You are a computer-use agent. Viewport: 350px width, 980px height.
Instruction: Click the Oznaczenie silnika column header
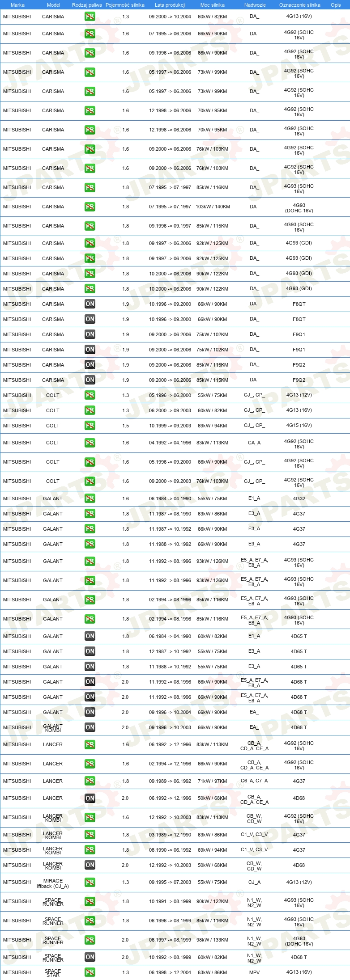299,5
